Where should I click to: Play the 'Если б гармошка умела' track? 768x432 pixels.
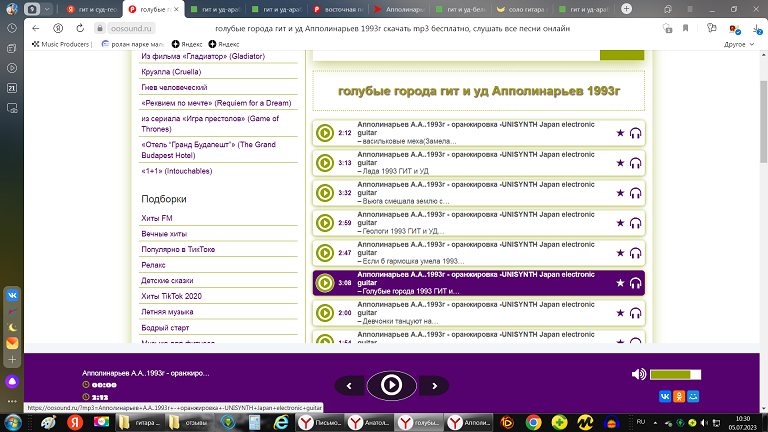(x=324, y=253)
